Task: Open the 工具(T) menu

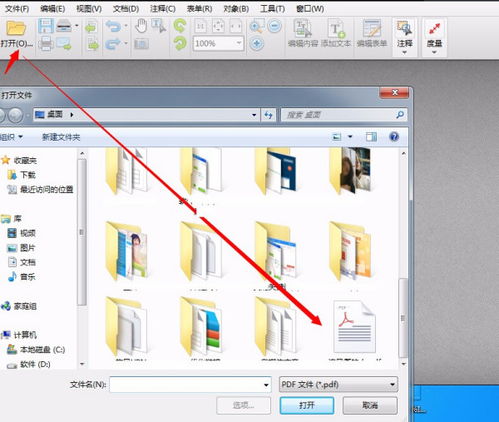Action: click(x=272, y=9)
